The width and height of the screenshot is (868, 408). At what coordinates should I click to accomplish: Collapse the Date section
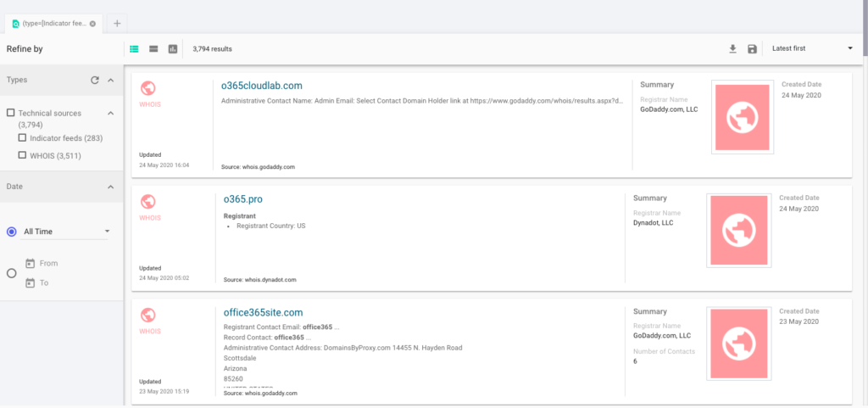[111, 187]
